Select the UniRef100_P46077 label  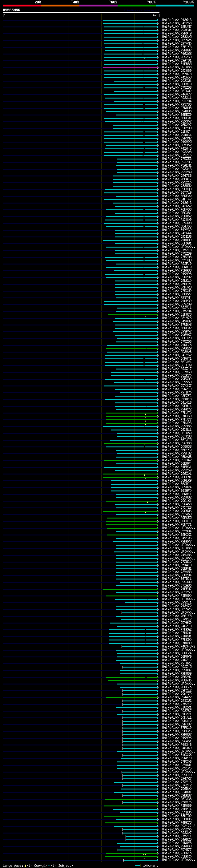click(x=177, y=94)
